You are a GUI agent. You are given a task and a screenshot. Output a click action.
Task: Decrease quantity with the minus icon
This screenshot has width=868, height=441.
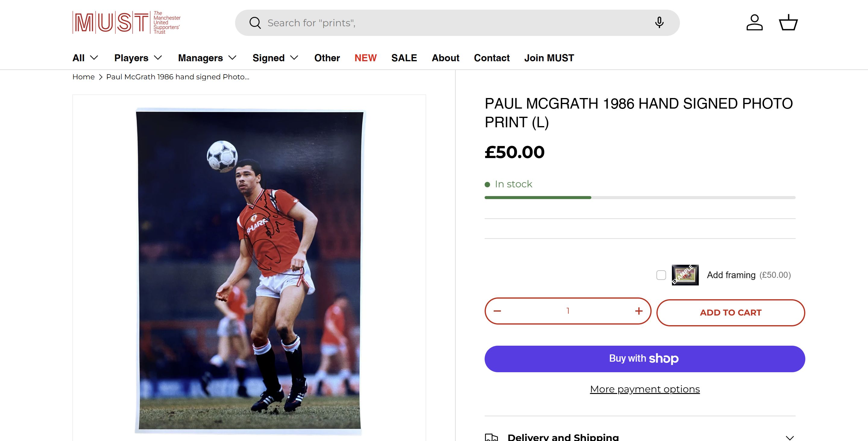[x=497, y=311]
